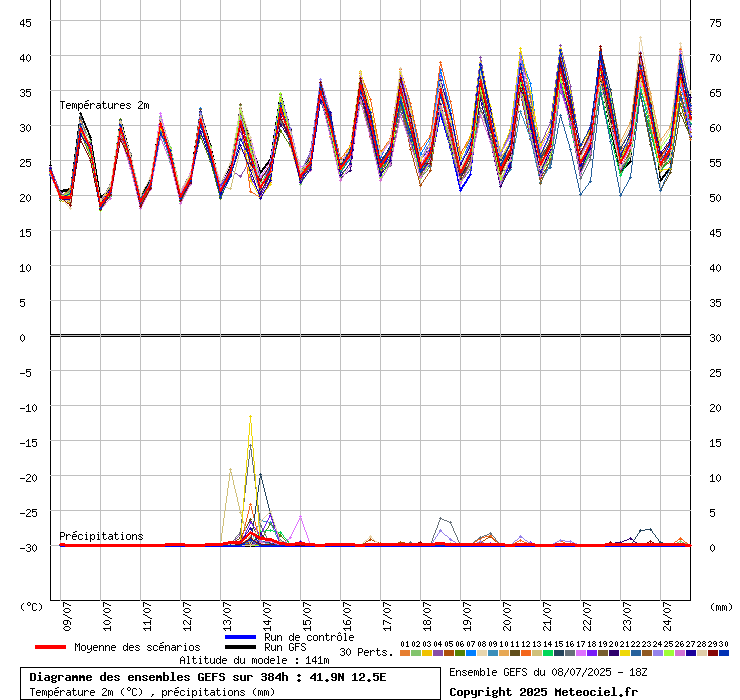Click the 11/07 date axis label
740x700 pixels.
pyautogui.click(x=147, y=616)
